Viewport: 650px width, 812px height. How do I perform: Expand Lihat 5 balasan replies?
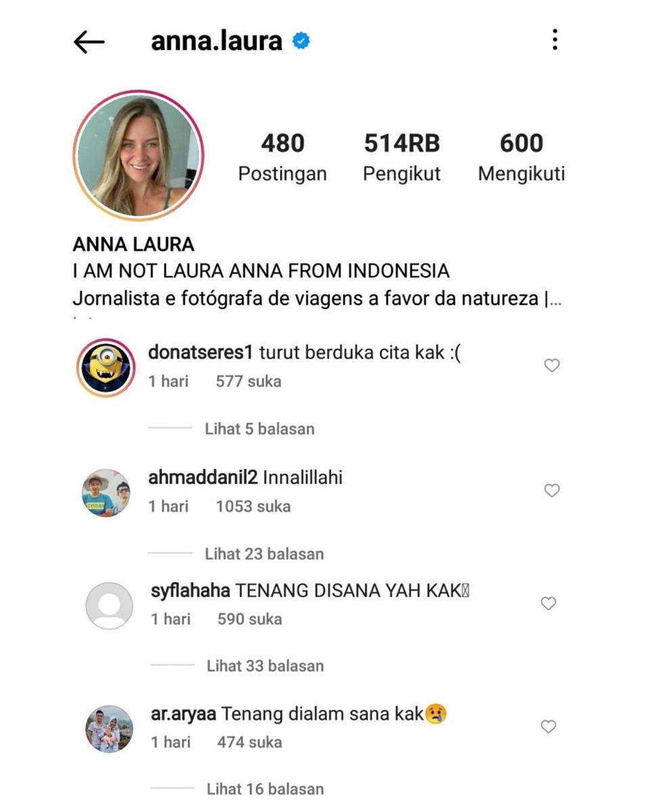259,428
